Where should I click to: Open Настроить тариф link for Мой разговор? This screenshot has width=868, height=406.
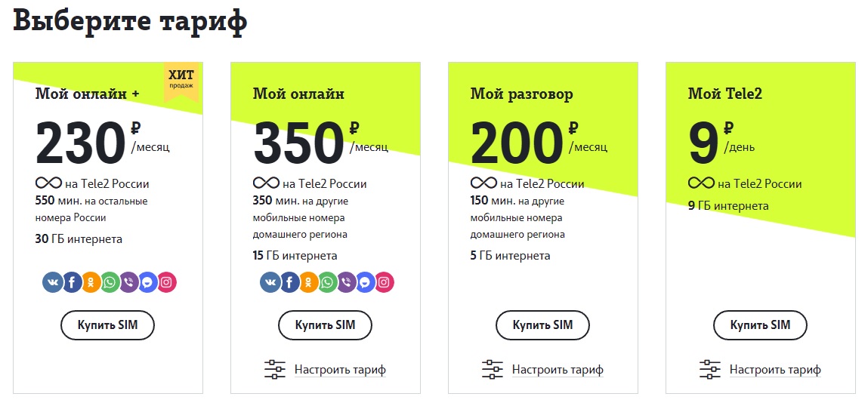(x=558, y=370)
